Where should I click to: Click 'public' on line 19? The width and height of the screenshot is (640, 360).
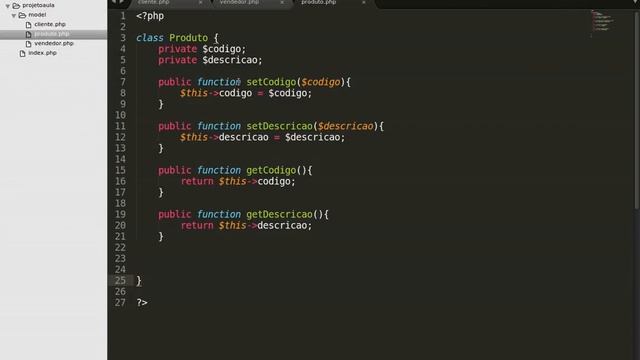(x=175, y=214)
